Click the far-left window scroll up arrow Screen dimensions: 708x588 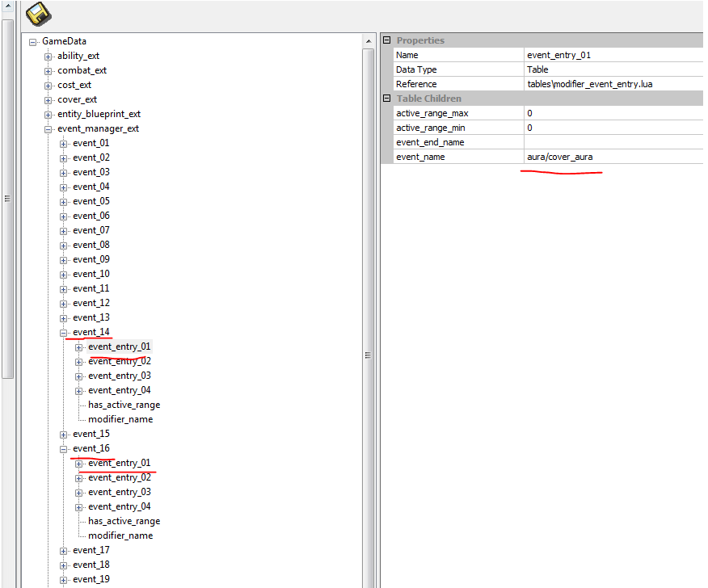(x=7, y=6)
